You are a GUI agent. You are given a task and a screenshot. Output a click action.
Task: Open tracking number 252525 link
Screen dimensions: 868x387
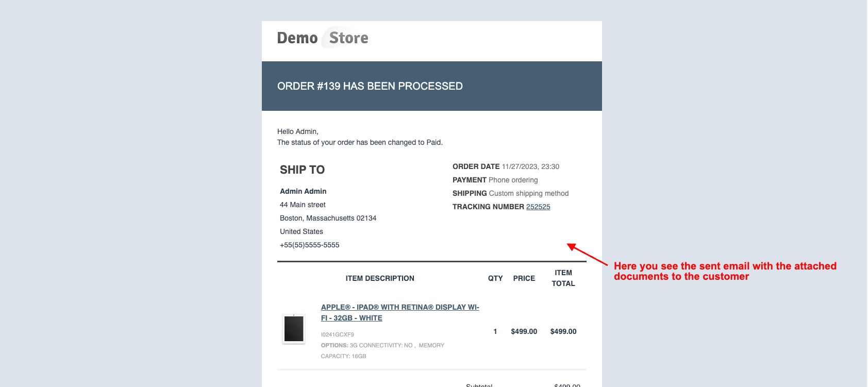click(x=538, y=207)
